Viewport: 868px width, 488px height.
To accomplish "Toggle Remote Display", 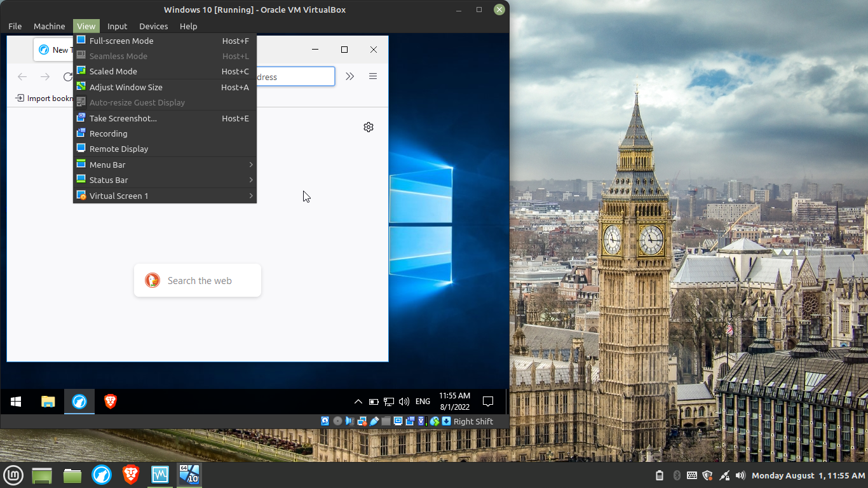I will tap(118, 149).
